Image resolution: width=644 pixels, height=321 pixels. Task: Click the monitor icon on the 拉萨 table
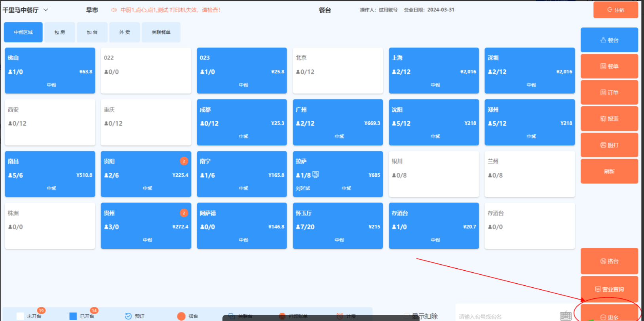tap(315, 174)
